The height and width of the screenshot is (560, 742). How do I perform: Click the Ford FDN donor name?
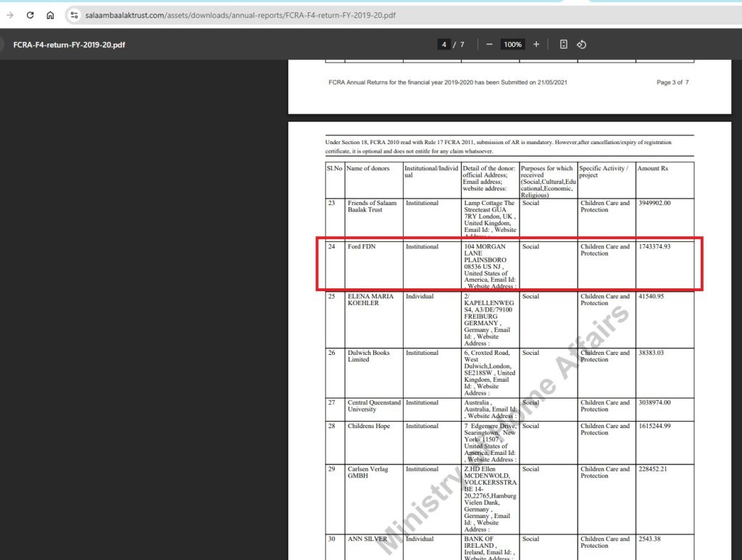[x=361, y=247]
